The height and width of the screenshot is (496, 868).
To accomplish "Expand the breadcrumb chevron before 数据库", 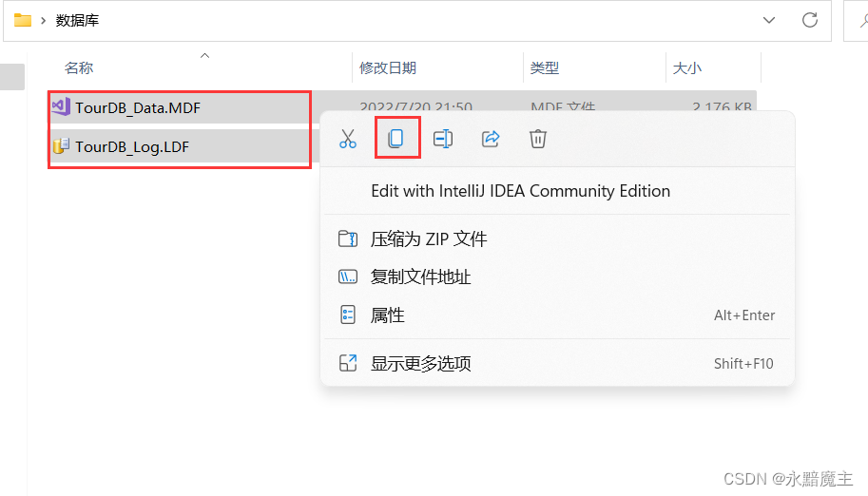I will coord(43,21).
